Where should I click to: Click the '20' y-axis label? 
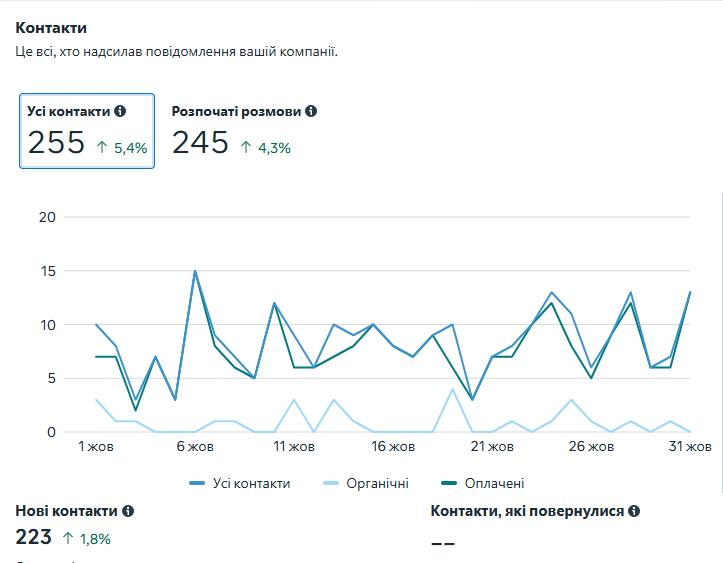(47, 217)
